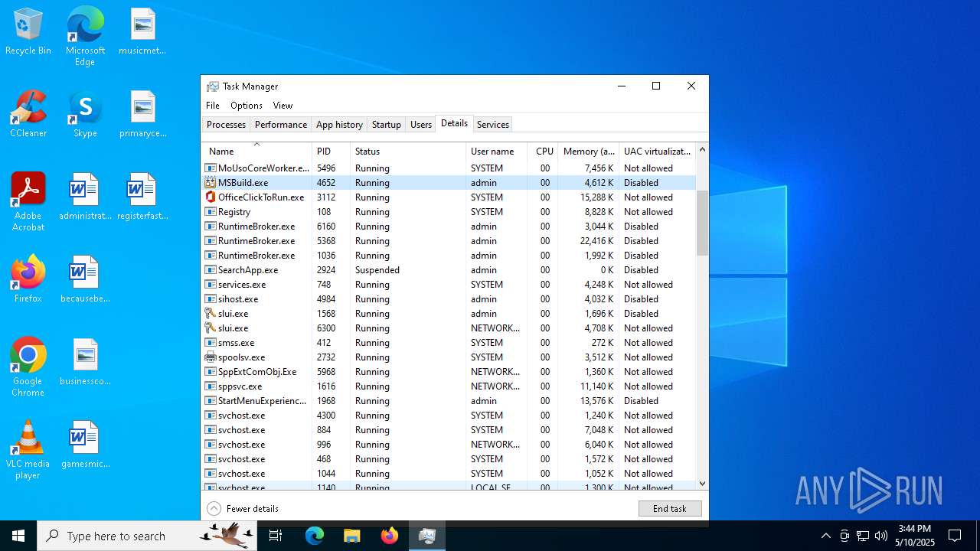Sort by UAC virtualization column header

657,152
